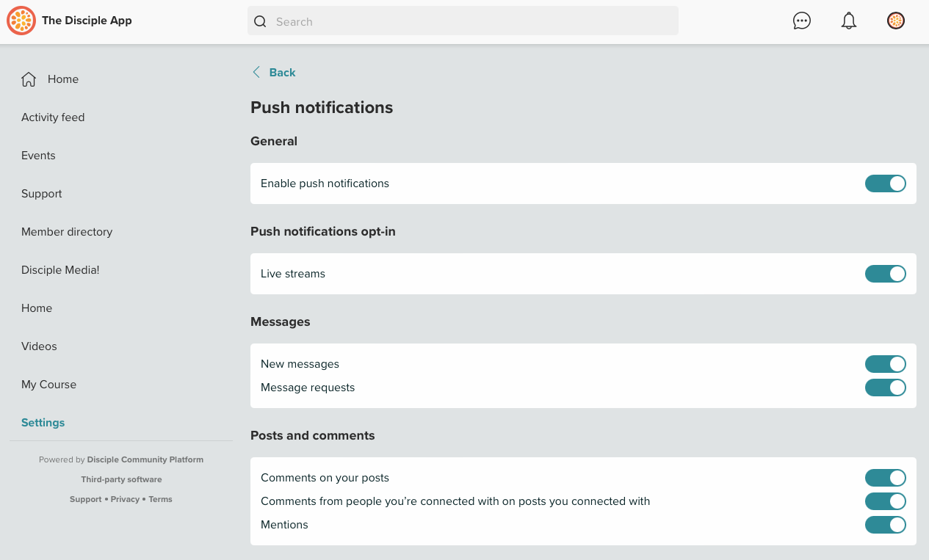Click the back chevron above Push notifications
929x560 pixels.
[256, 72]
